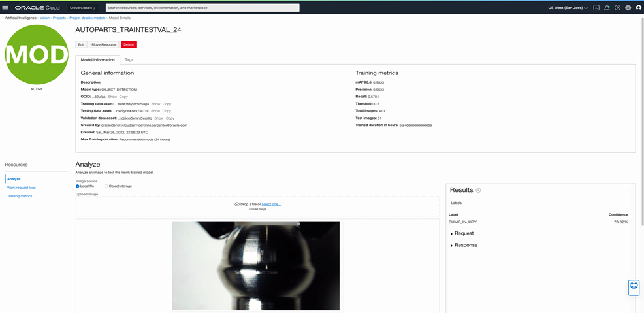This screenshot has width=644, height=313.
Task: Click the floating support lifebuoy icon
Action: coord(634,285)
